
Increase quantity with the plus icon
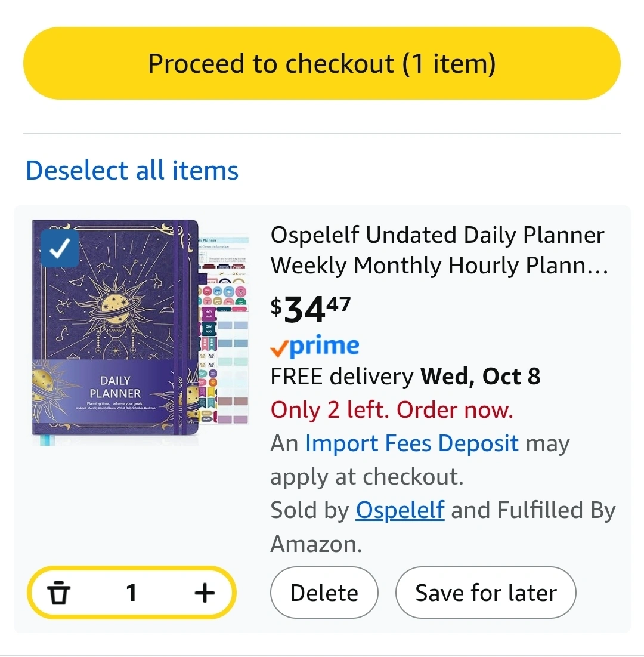(x=205, y=593)
